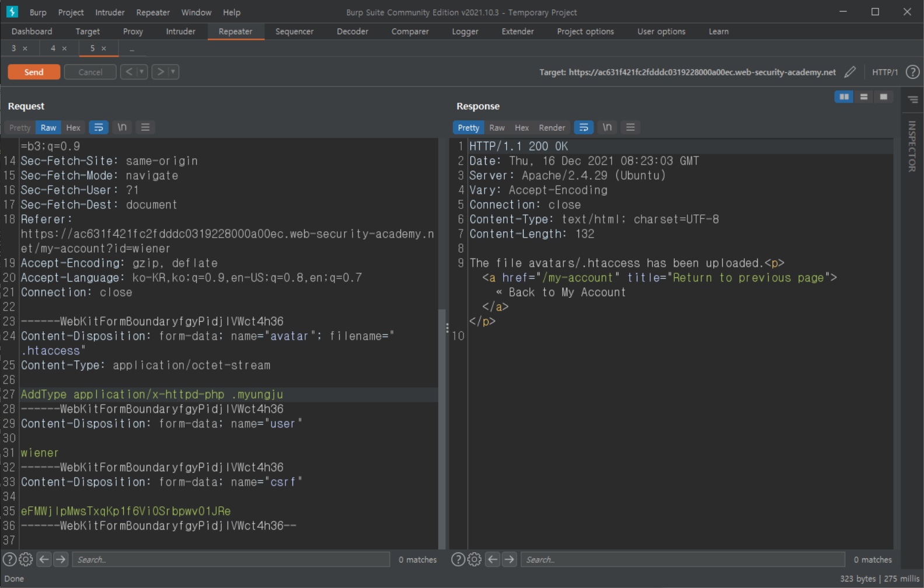Switch to Sequencer tab
The width and height of the screenshot is (924, 588).
tap(294, 32)
